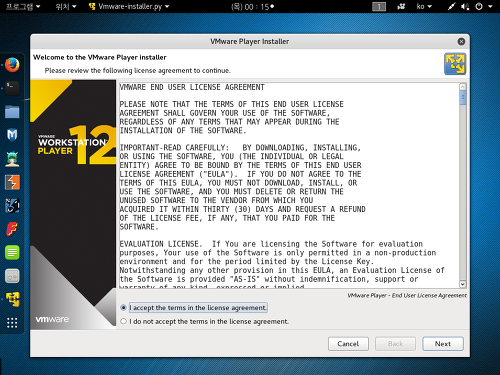Open the pen tool icon in top bar
Image resolution: width=500 pixels, height=375 pixels.
tap(451, 6)
